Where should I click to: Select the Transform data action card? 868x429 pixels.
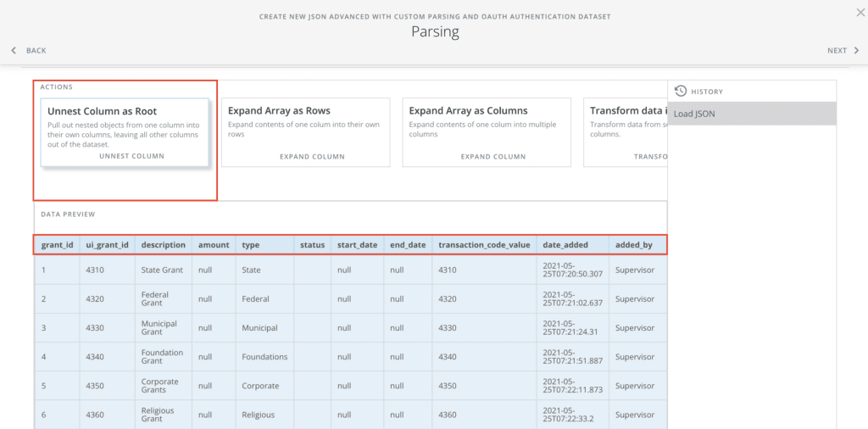[x=626, y=132]
